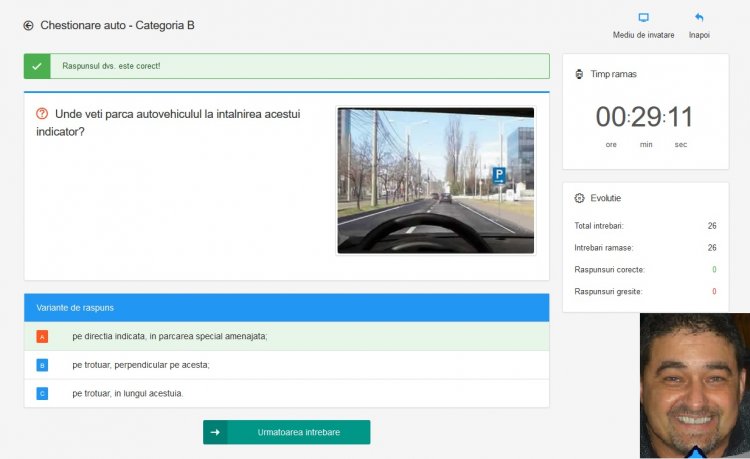Click the green checkmark success icon
This screenshot has height=459, width=750.
(37, 66)
